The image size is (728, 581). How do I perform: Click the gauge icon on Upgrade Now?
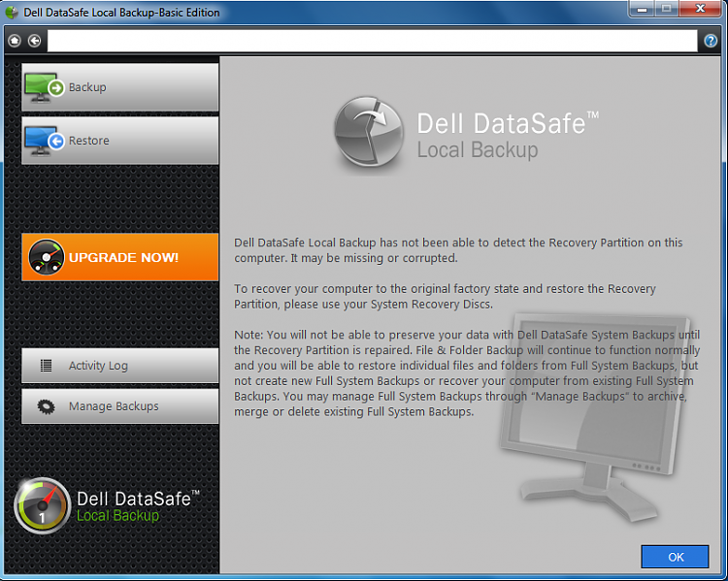46,257
